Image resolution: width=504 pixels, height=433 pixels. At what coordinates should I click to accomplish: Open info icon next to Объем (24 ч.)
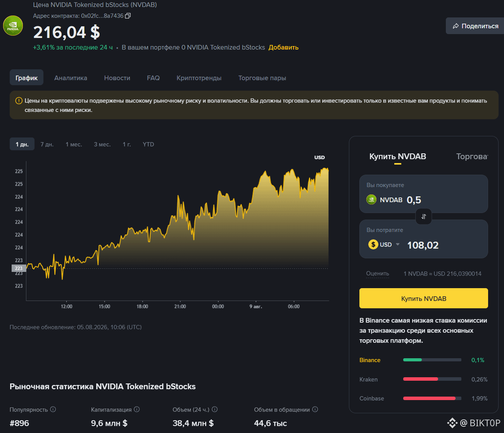tap(215, 409)
